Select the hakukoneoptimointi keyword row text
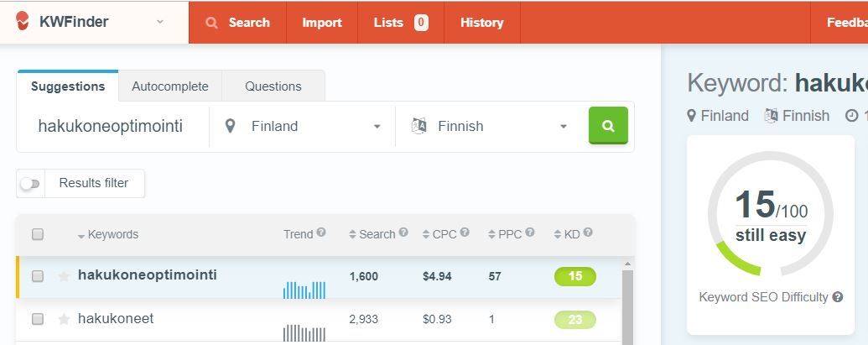Viewport: 868px width, 345px height. pos(148,275)
